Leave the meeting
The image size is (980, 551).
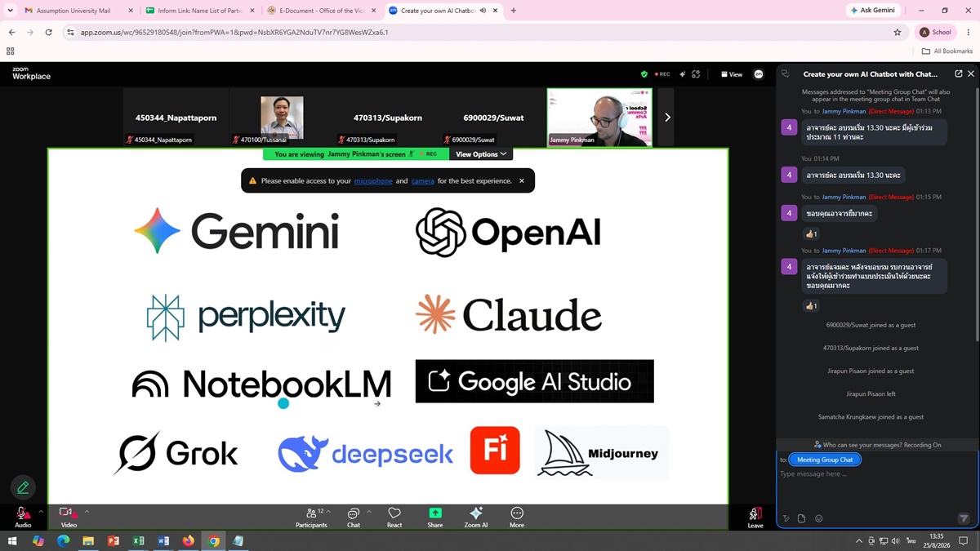tap(755, 517)
